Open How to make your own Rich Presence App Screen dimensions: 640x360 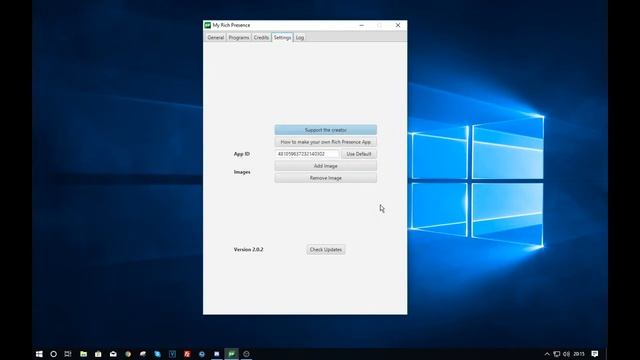(x=326, y=142)
